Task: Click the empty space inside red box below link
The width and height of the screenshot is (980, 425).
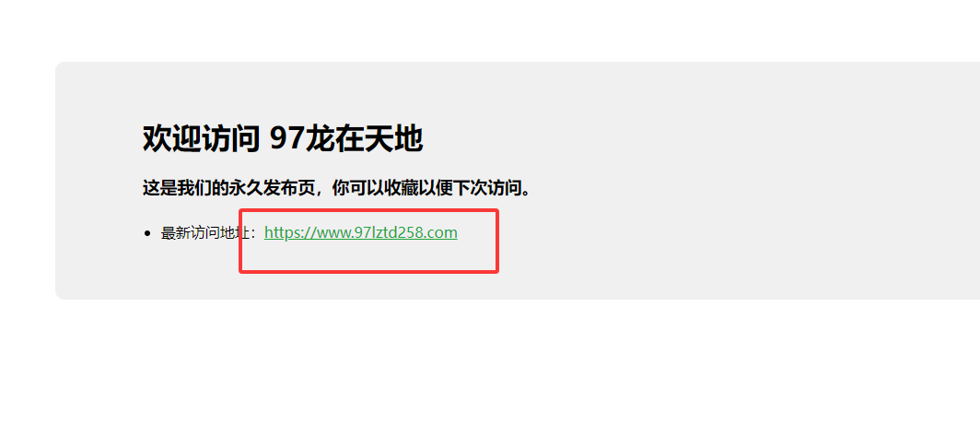Action: [x=368, y=256]
